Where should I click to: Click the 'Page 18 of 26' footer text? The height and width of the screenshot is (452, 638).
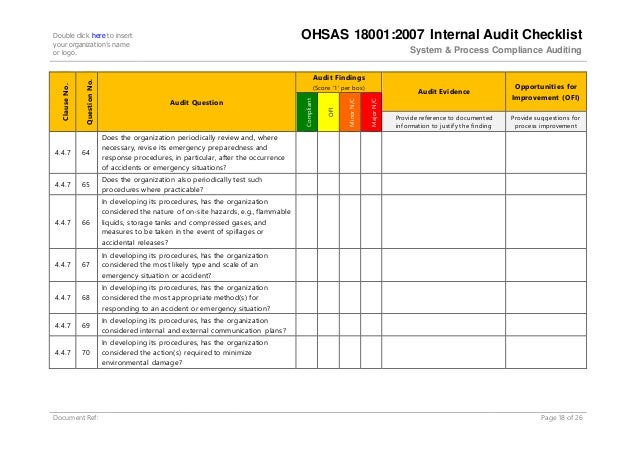click(x=562, y=417)
